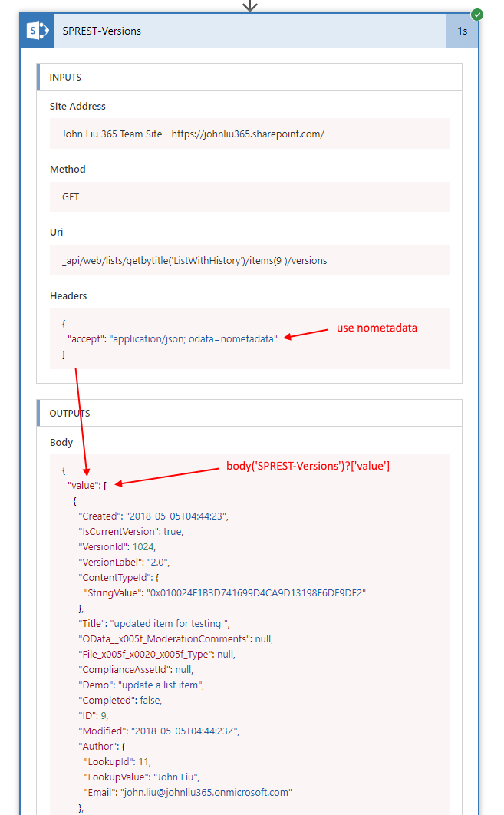The height and width of the screenshot is (815, 504).
Task: Click the body('SPREST-Versions')?['value'] expression text
Action: pos(308,466)
